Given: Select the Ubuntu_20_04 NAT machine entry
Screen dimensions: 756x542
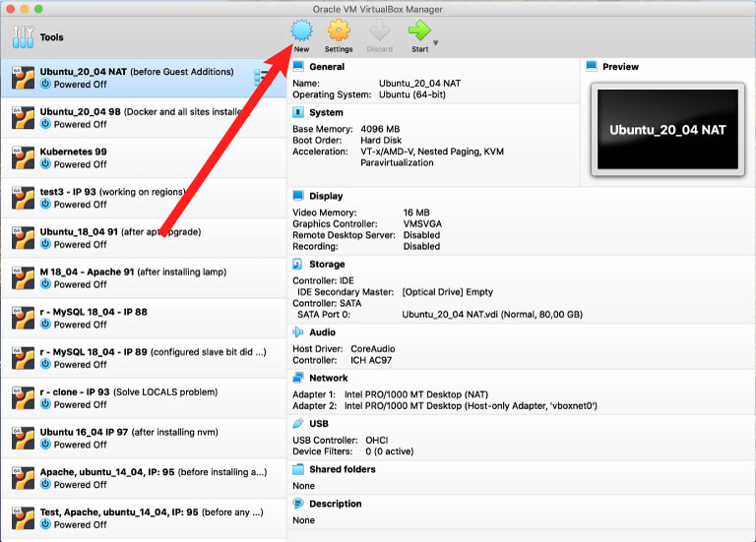Looking at the screenshot, I should point(144,78).
